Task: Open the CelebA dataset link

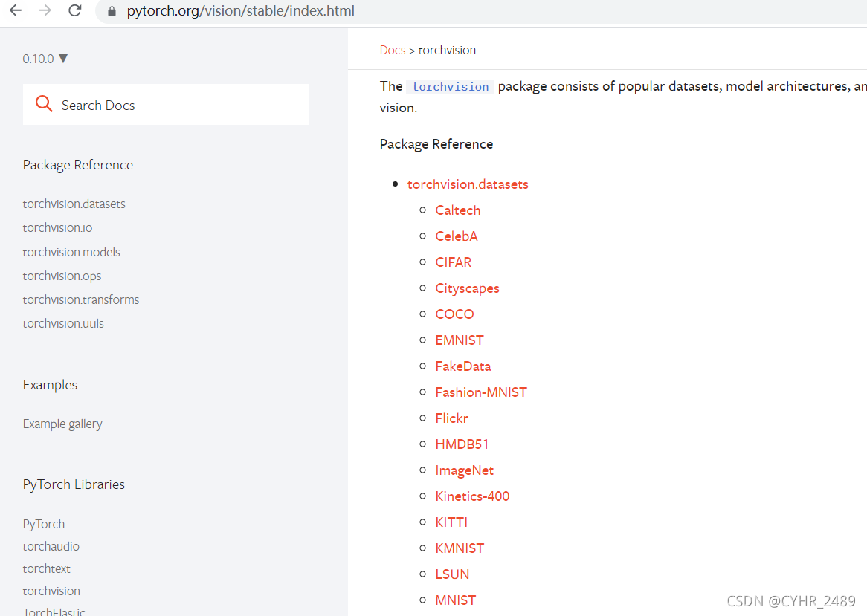Action: coord(456,236)
